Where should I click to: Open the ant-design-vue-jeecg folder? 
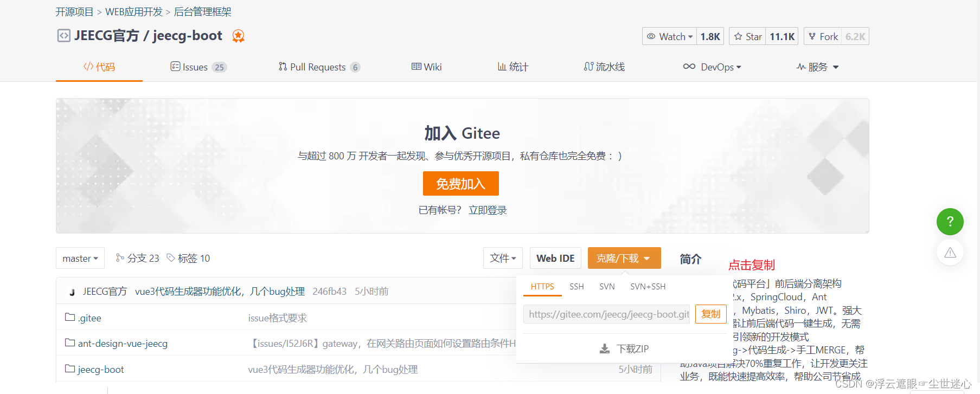tap(123, 344)
